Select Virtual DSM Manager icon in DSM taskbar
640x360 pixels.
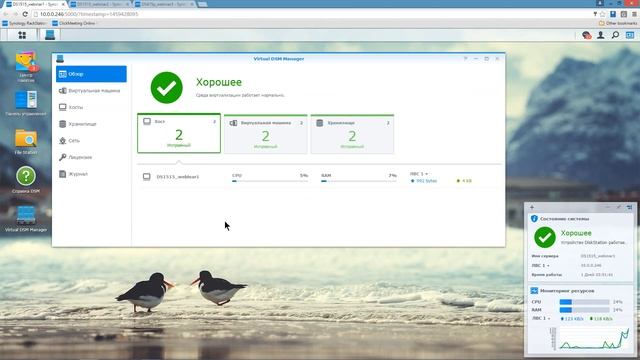pos(50,35)
